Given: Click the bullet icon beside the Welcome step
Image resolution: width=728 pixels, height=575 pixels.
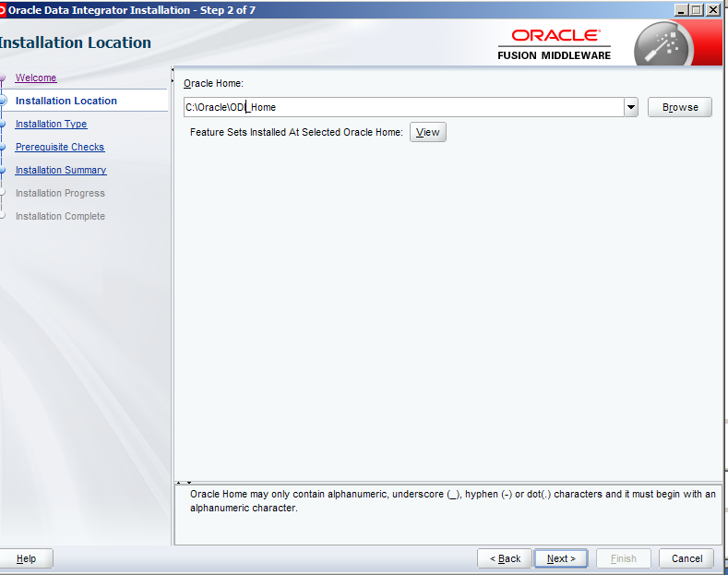Looking at the screenshot, I should (3, 78).
